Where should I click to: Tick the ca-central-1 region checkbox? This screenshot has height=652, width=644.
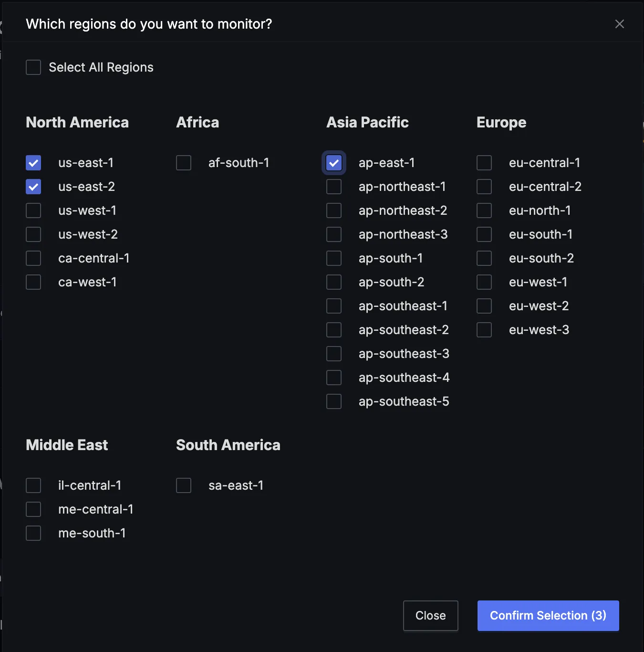pyautogui.click(x=33, y=258)
